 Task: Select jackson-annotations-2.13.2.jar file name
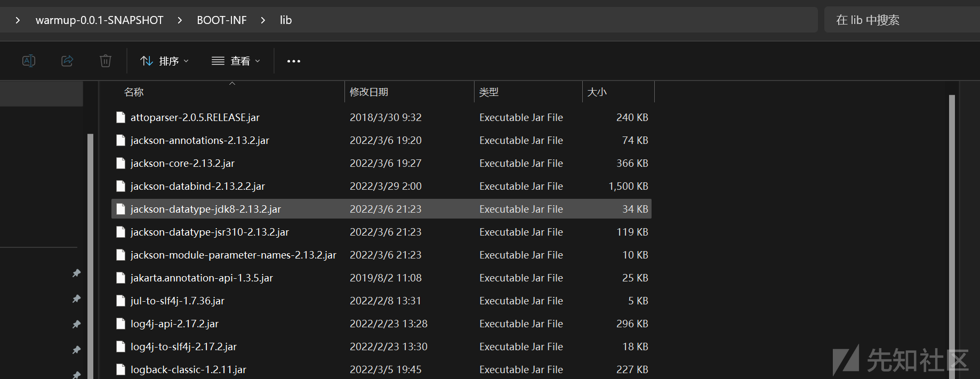point(200,140)
